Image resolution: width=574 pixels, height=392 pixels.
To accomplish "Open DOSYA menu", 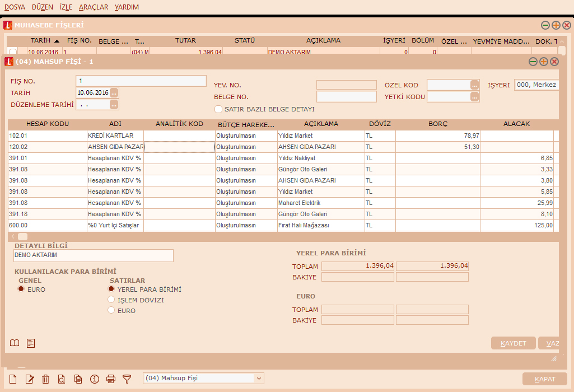I will (15, 7).
